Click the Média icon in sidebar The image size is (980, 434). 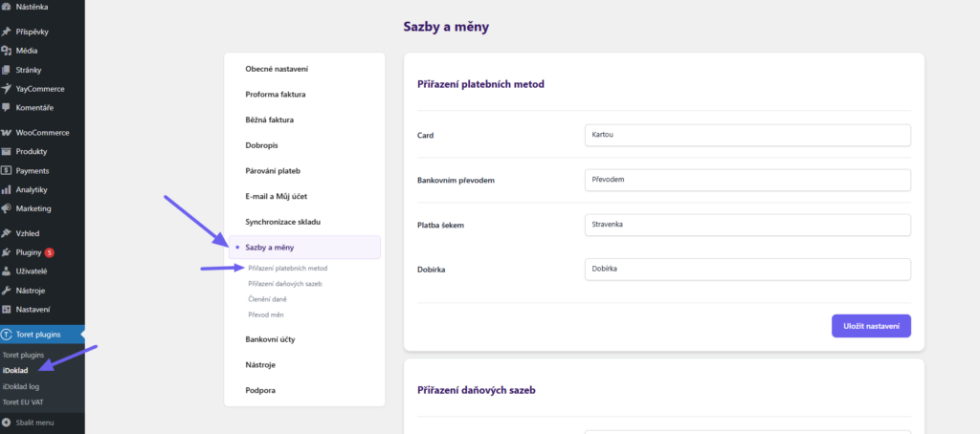(x=7, y=51)
